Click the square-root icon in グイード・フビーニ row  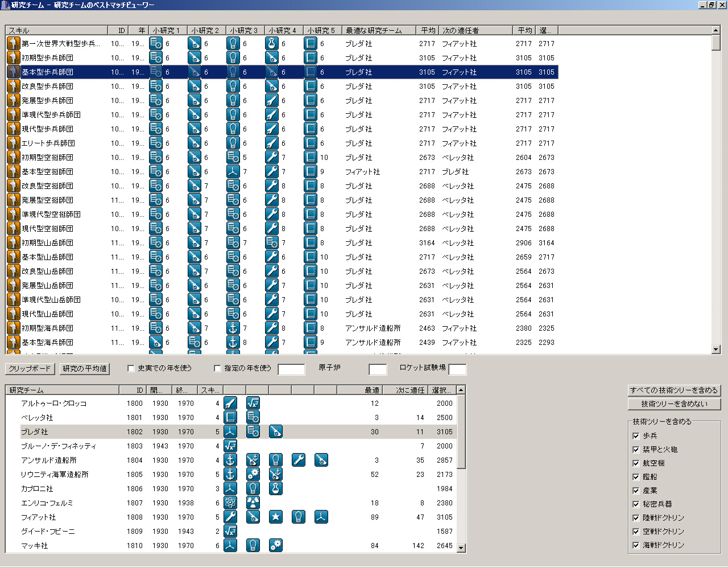click(230, 531)
